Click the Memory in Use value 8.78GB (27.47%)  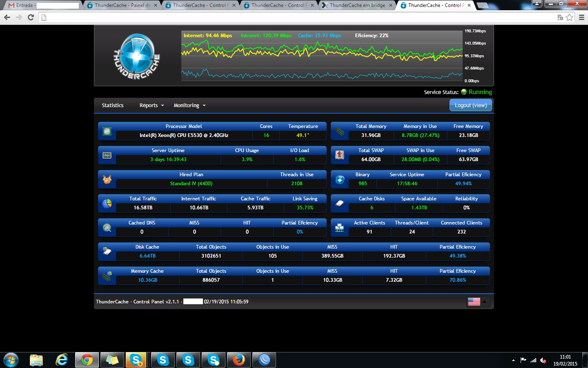tap(421, 135)
